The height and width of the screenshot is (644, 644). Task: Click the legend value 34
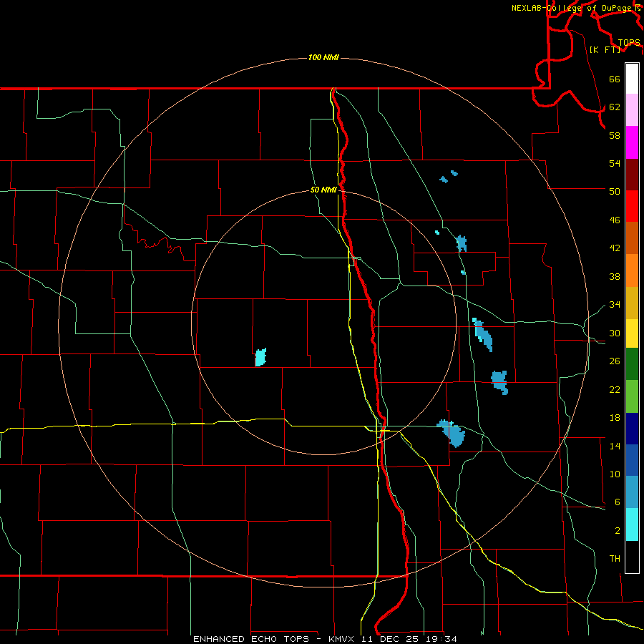coord(615,305)
